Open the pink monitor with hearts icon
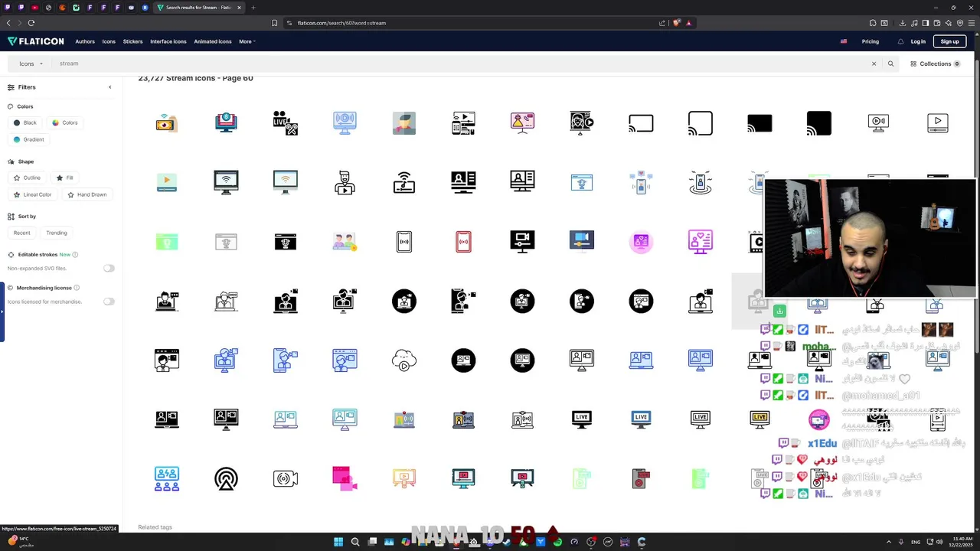 click(x=701, y=242)
